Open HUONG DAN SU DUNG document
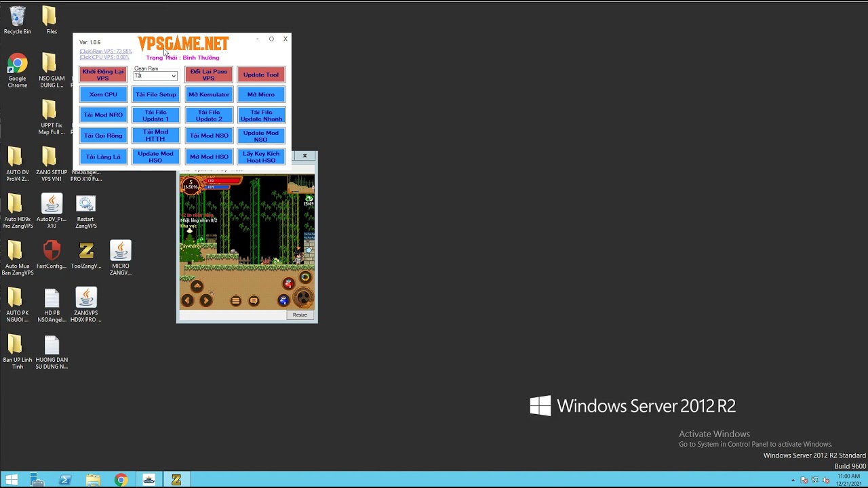Viewport: 868px width, 488px height. [52, 351]
